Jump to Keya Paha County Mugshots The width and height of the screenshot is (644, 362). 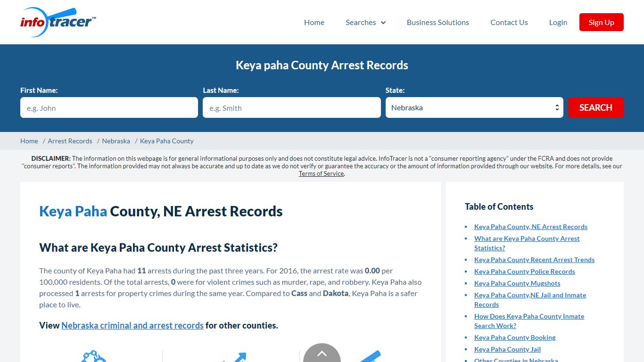click(517, 283)
